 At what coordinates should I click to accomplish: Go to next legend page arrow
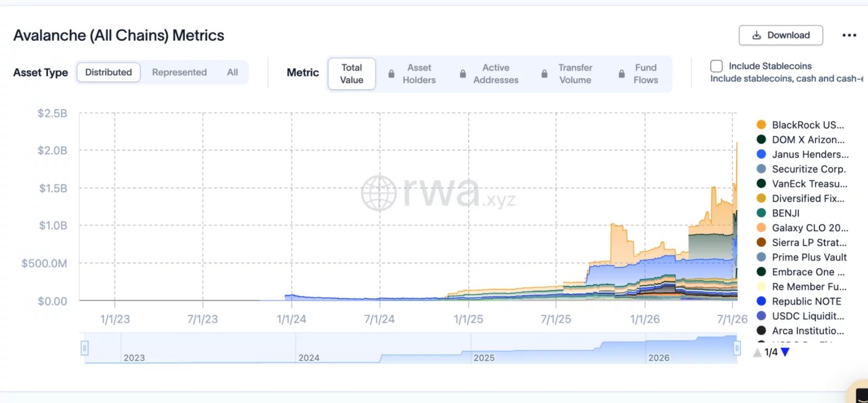pyautogui.click(x=785, y=352)
